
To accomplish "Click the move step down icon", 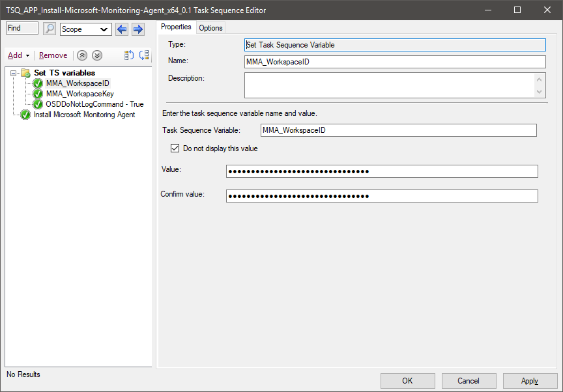I will pyautogui.click(x=96, y=55).
